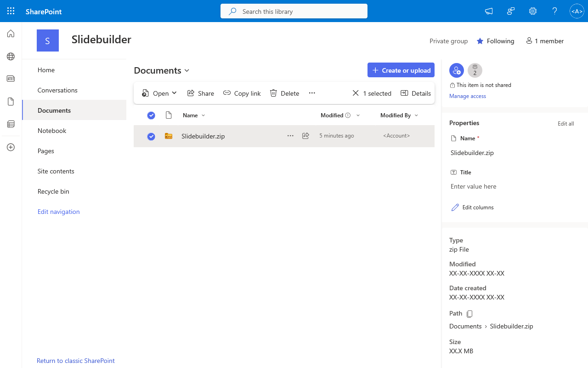
Task: Click the Modified column info icon
Action: point(348,115)
